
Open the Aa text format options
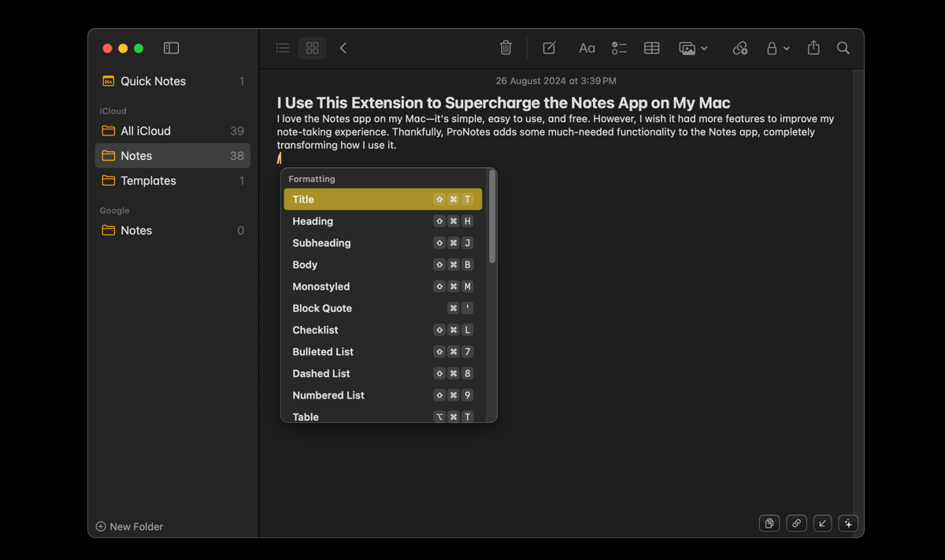click(x=587, y=48)
